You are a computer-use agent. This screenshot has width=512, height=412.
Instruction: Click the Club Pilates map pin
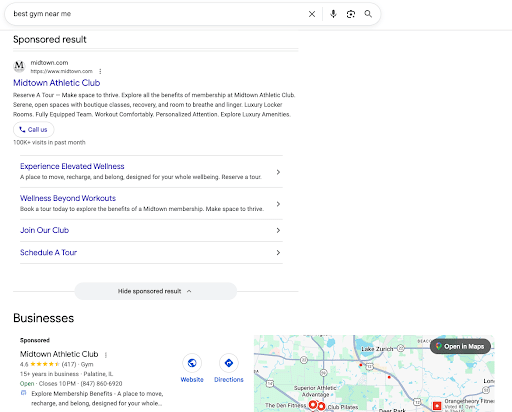(321, 406)
